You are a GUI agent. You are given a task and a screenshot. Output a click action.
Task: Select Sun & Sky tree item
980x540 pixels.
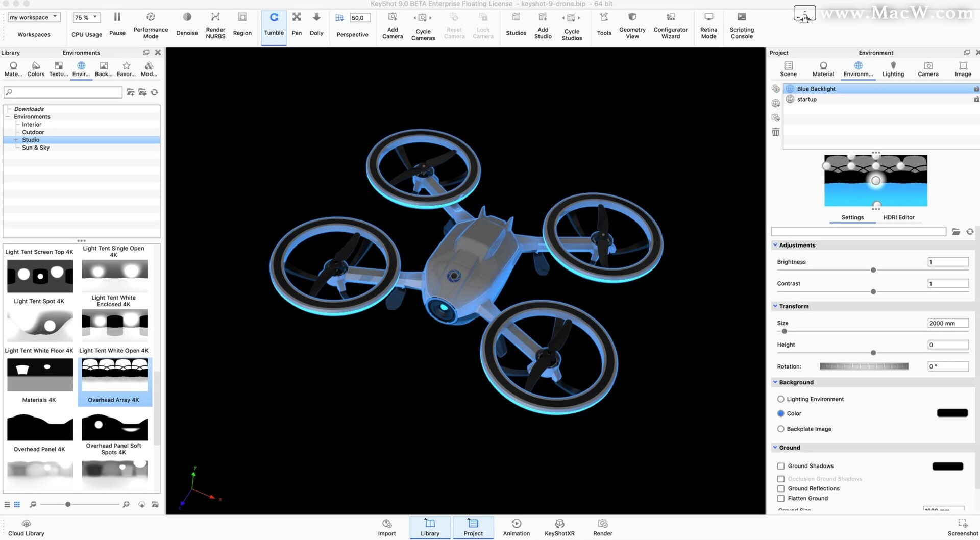pyautogui.click(x=36, y=148)
